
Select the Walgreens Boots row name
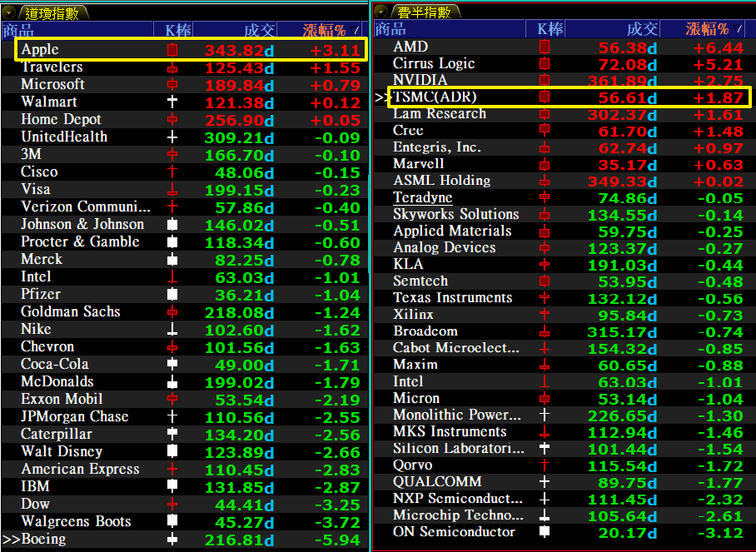(76, 522)
